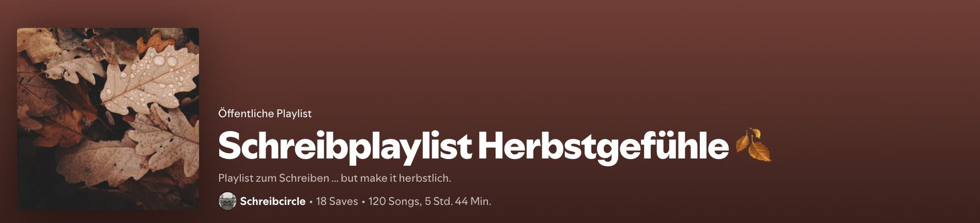
Task: Open the Schreibcircle profile name link
Action: [273, 201]
